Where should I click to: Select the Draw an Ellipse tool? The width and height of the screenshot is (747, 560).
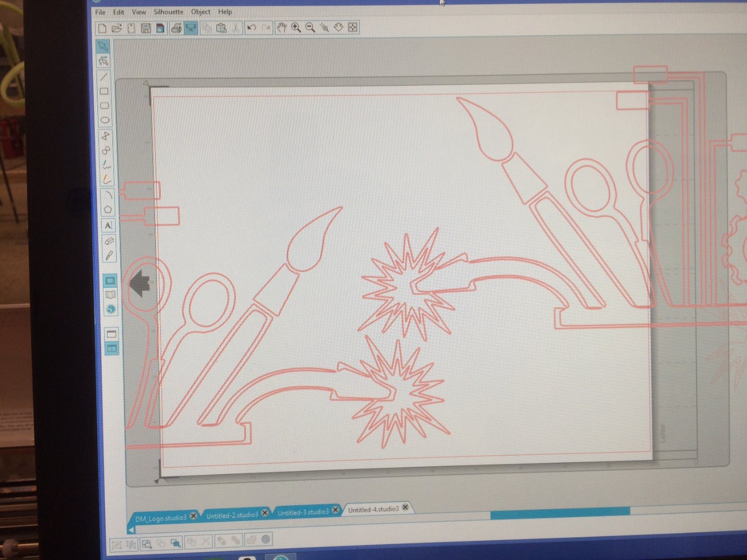pyautogui.click(x=105, y=120)
